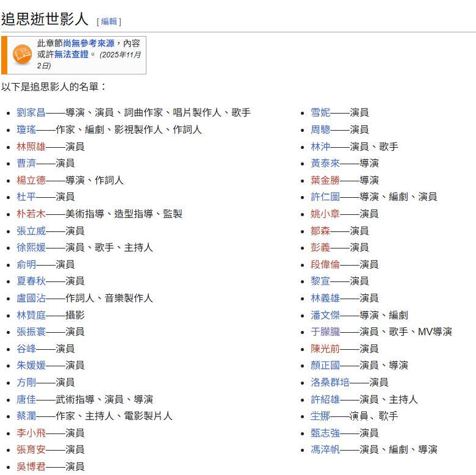Viewport: 476px width, 475px height.
Task: Open the 尚無參考來源 link in notice
Action: [88, 44]
